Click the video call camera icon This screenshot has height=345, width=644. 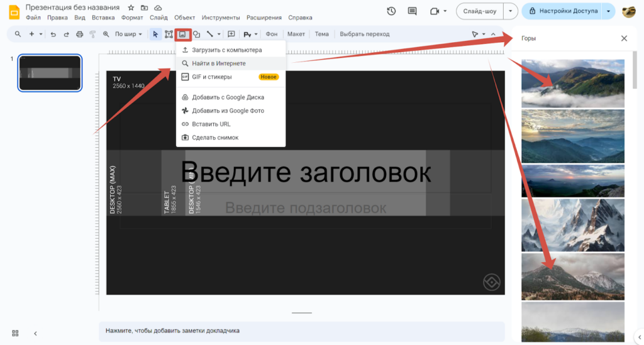pos(435,11)
